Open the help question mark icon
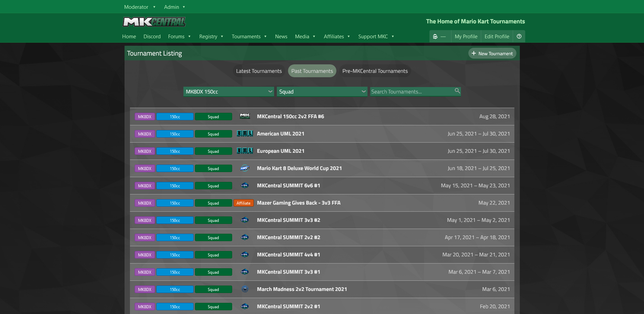 519,36
